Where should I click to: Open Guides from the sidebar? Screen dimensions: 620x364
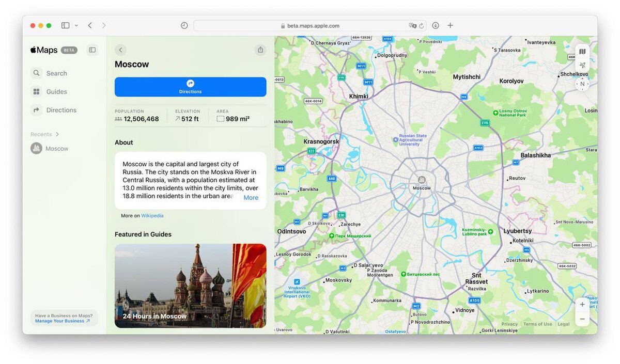click(x=36, y=91)
